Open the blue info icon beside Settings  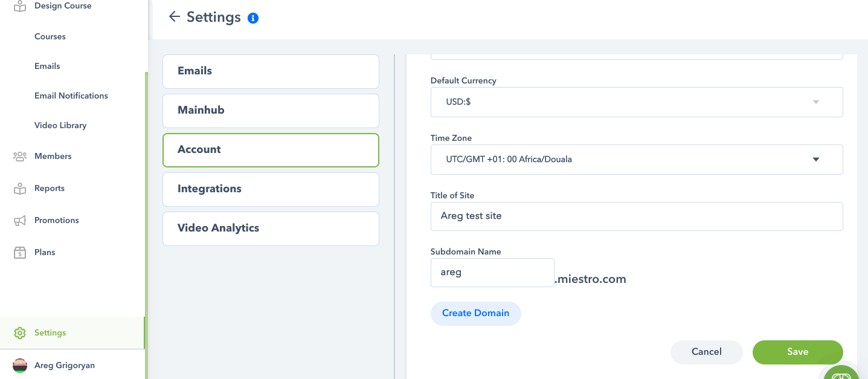(x=254, y=18)
